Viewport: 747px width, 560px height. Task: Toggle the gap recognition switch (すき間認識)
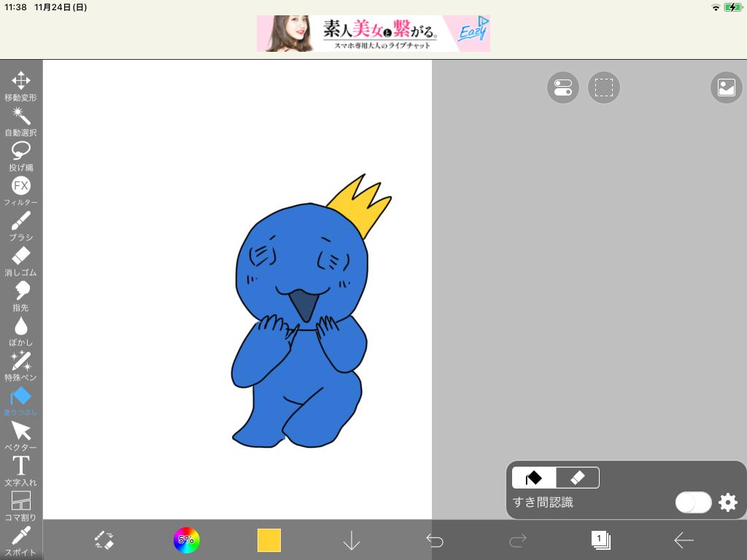693,502
